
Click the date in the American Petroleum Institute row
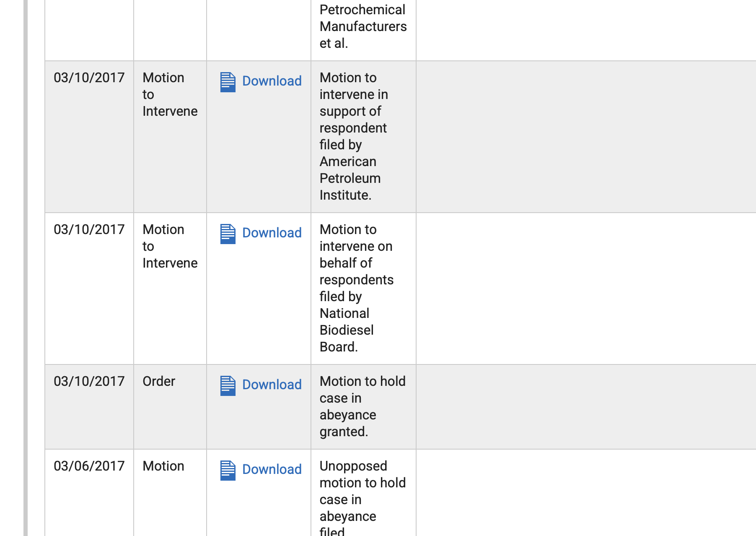point(89,78)
